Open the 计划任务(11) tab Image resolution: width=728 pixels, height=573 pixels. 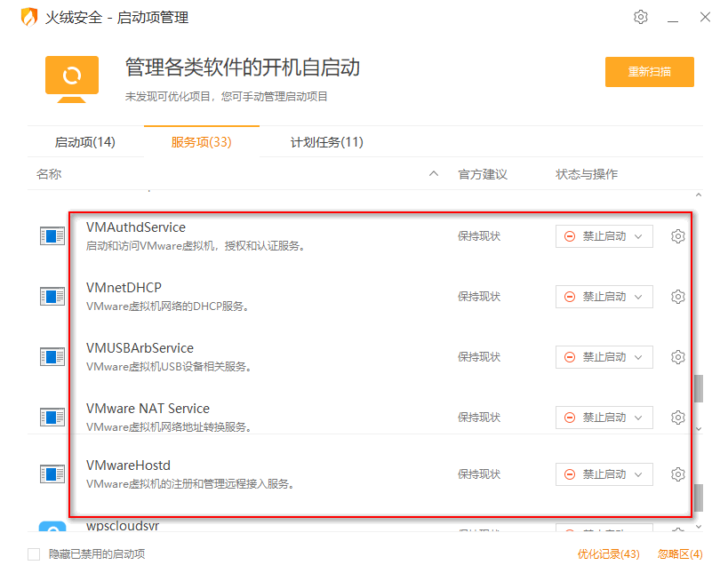pyautogui.click(x=327, y=142)
